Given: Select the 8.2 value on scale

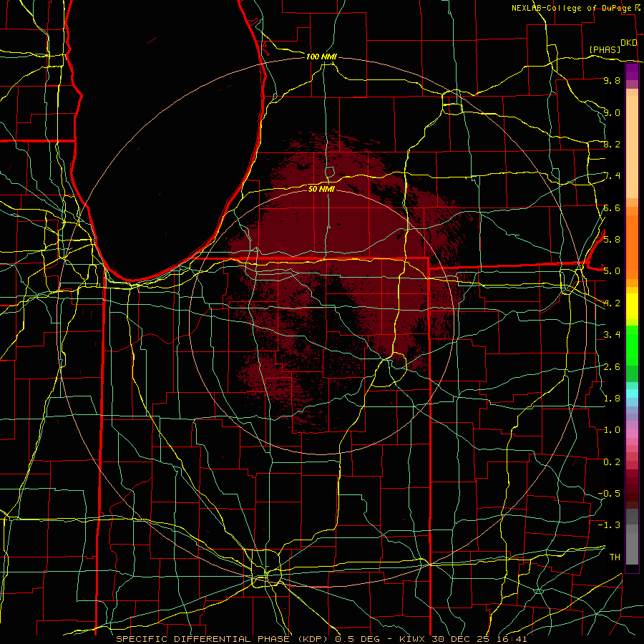Looking at the screenshot, I should [x=612, y=144].
